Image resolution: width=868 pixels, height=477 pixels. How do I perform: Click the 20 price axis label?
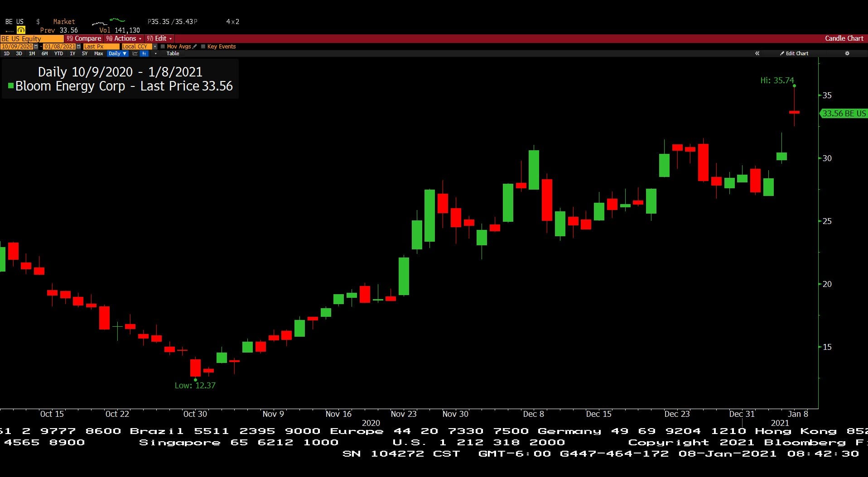tap(827, 284)
